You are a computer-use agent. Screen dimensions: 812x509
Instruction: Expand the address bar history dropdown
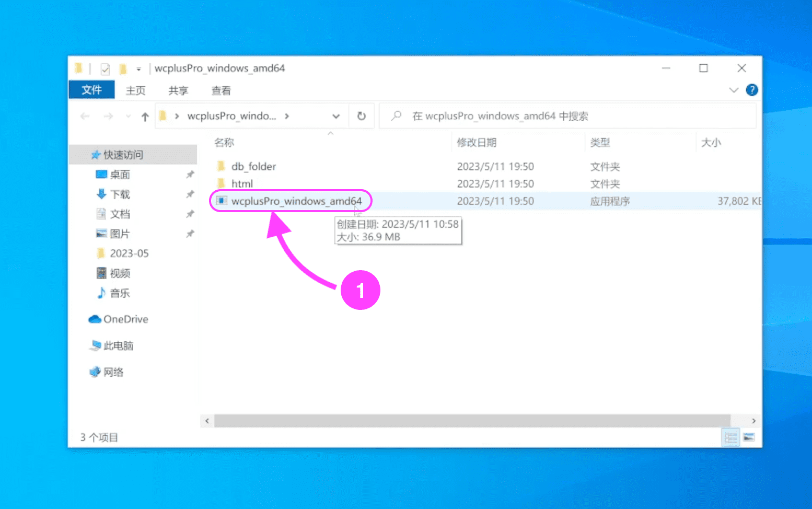click(x=336, y=116)
